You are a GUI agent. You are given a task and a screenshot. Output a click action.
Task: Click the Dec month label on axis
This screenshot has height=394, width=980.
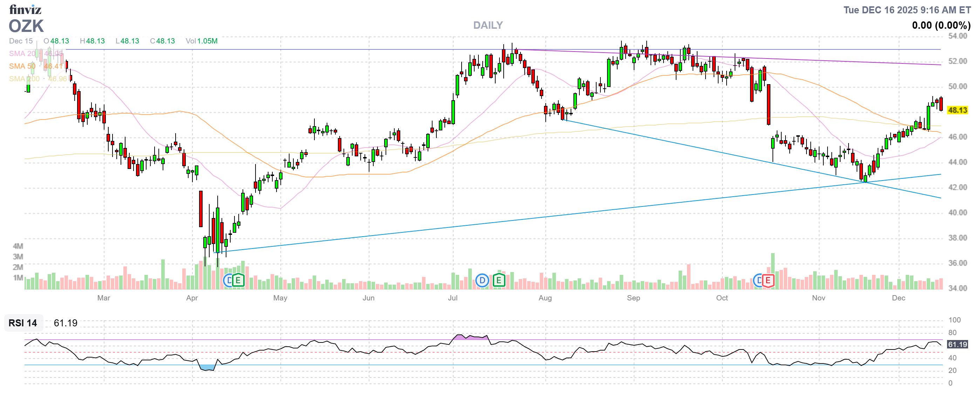899,298
